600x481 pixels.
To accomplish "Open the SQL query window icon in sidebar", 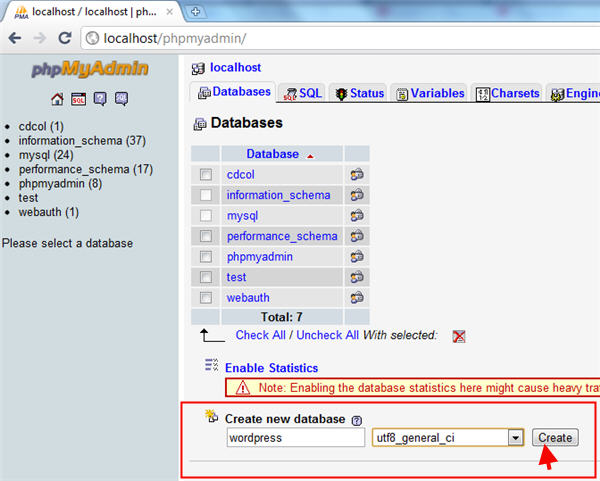I will click(x=78, y=99).
